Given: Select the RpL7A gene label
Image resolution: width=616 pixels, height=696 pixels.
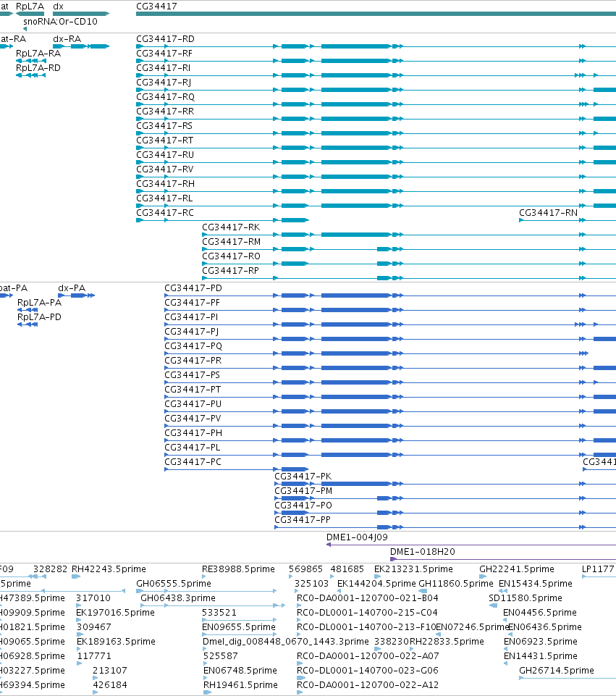Looking at the screenshot, I should (x=30, y=7).
